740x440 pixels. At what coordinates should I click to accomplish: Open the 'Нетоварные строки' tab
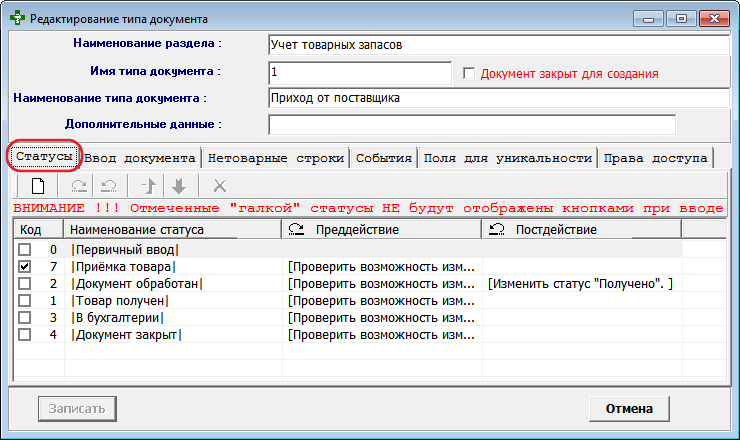(x=276, y=158)
